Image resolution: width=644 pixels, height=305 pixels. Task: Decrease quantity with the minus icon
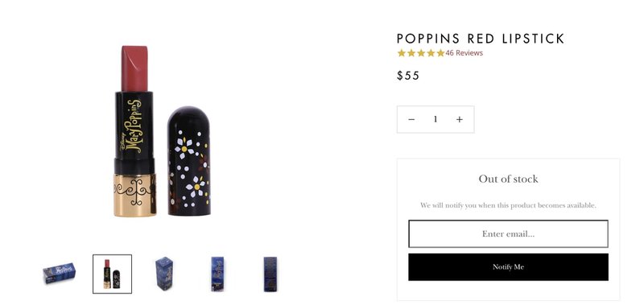411,119
